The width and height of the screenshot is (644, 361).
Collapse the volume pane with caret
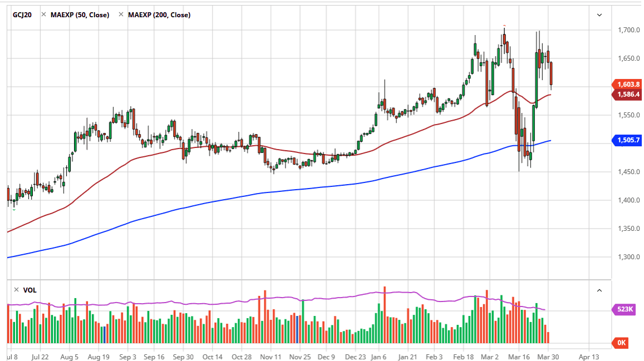click(599, 290)
